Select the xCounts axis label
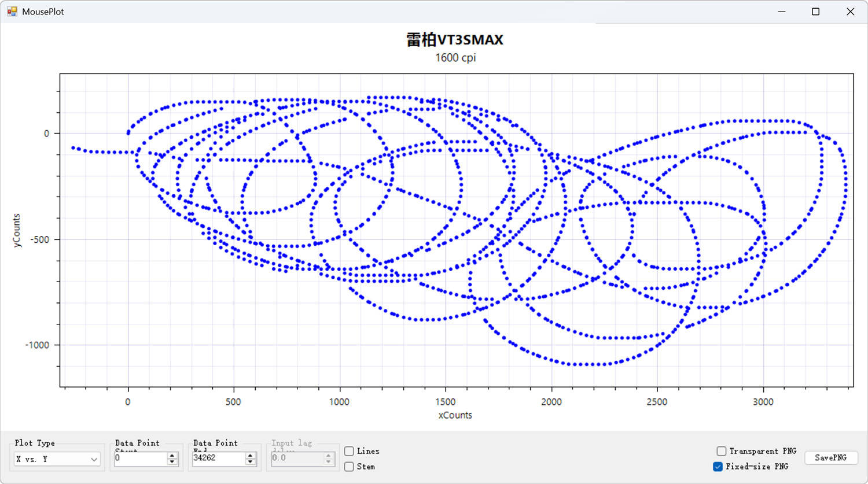The height and width of the screenshot is (484, 868). (x=455, y=415)
